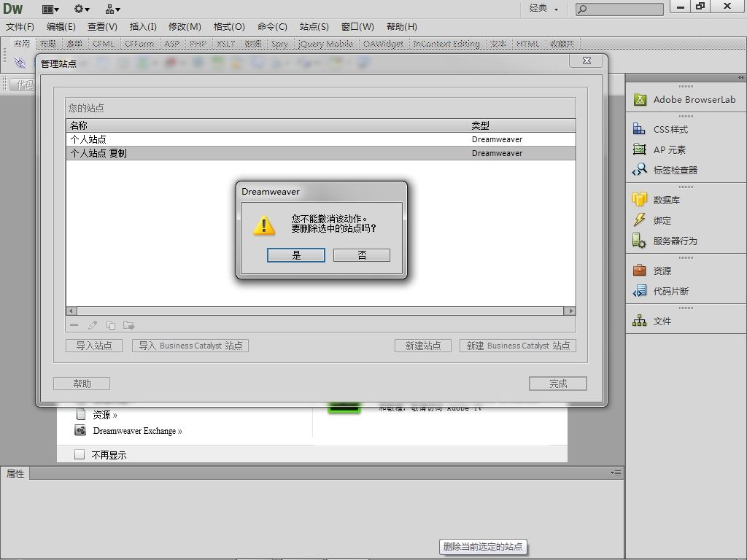This screenshot has height=560, width=747.
Task: Click the search field in title bar
Action: coord(619,9)
